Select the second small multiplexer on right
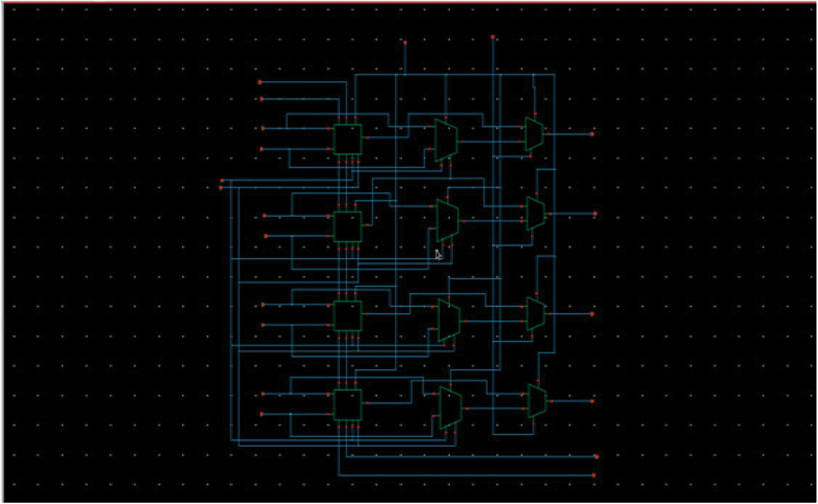Screen dimensions: 818x504 coord(536,213)
